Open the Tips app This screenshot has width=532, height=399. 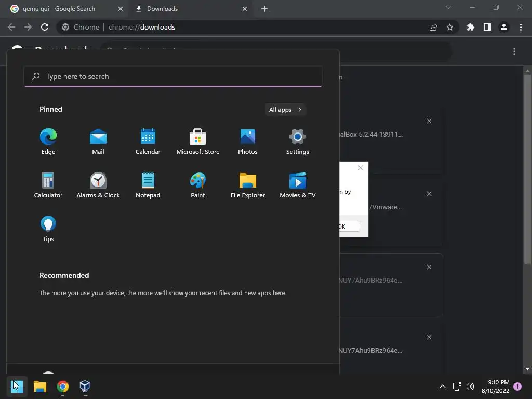pyautogui.click(x=48, y=229)
